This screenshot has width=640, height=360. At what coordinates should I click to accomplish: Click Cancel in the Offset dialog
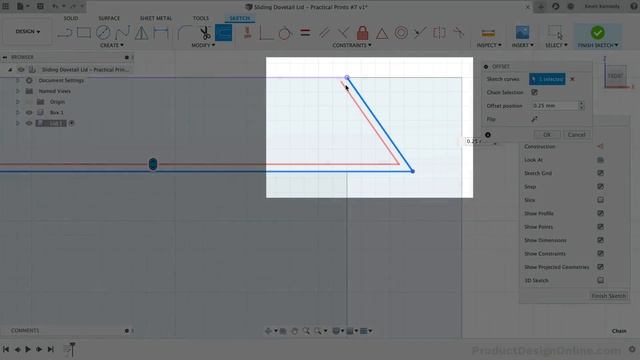(x=576, y=135)
